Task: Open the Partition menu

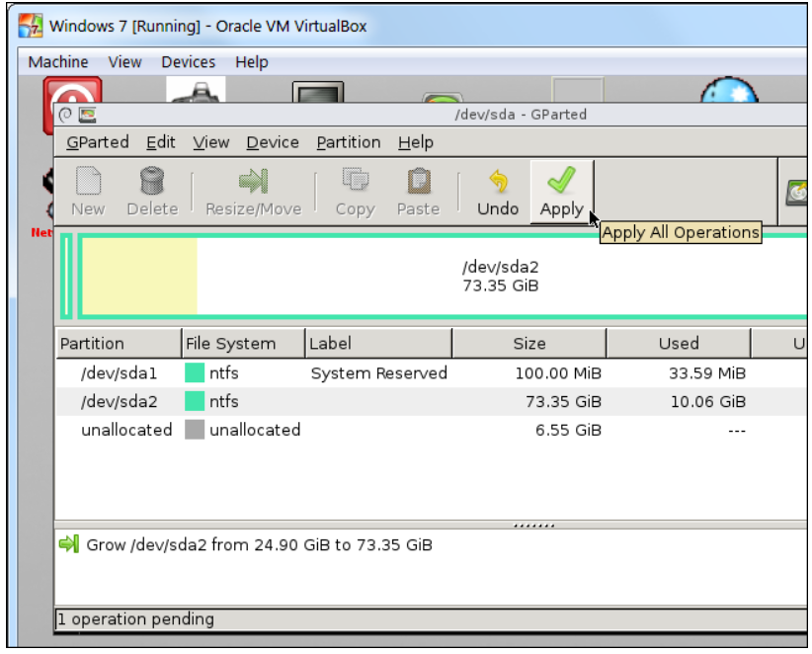Action: [x=349, y=142]
